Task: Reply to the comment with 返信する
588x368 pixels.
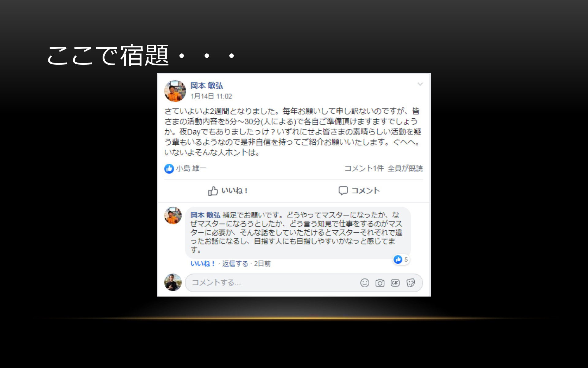Action: coord(235,264)
